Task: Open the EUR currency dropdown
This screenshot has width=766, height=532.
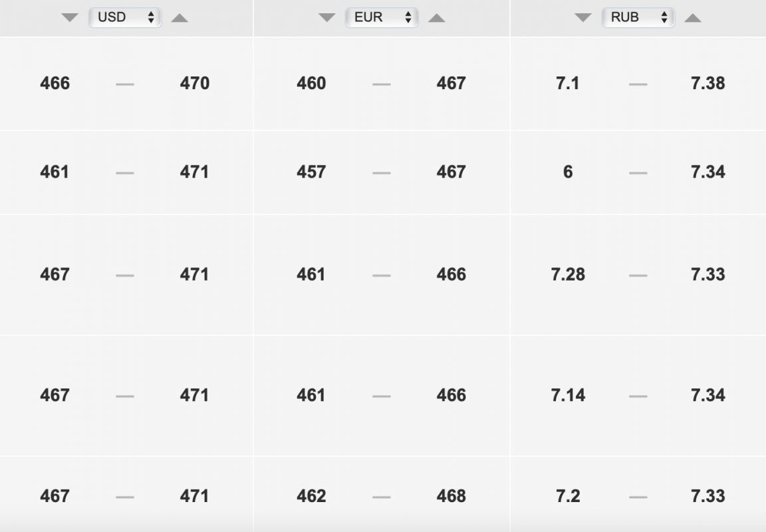Action: [x=382, y=17]
